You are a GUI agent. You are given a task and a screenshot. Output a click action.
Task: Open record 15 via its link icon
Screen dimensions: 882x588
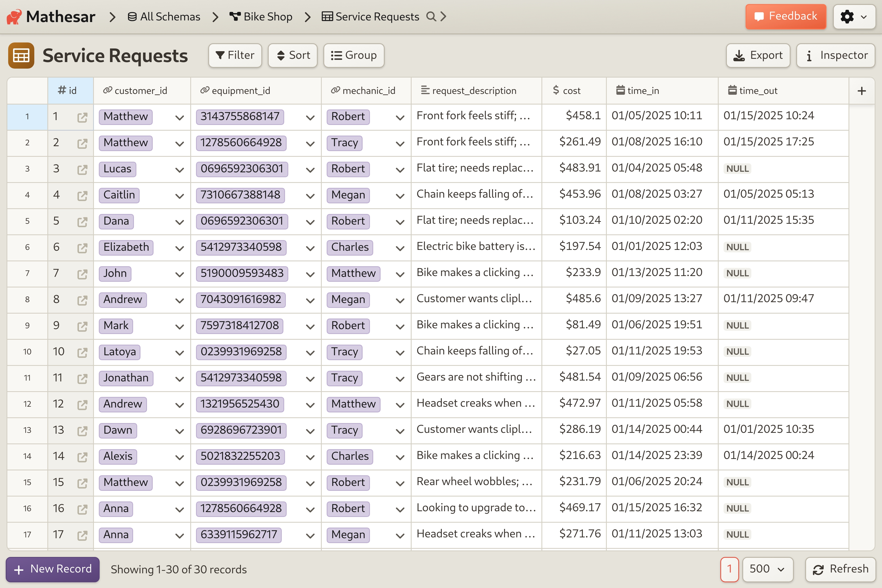[x=82, y=483]
